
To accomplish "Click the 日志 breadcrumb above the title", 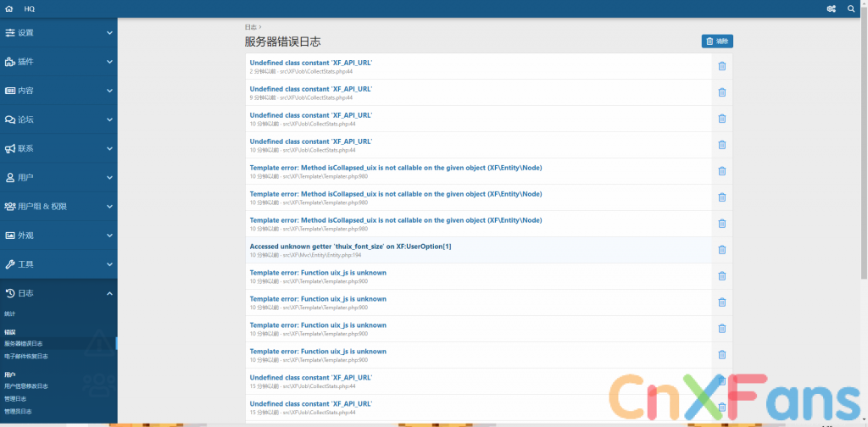I will (x=249, y=28).
